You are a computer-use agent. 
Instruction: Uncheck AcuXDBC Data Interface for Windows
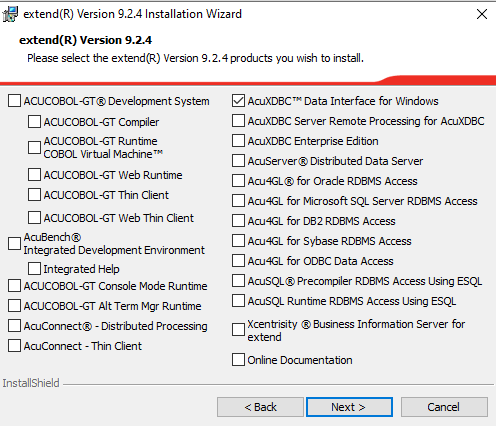point(238,101)
